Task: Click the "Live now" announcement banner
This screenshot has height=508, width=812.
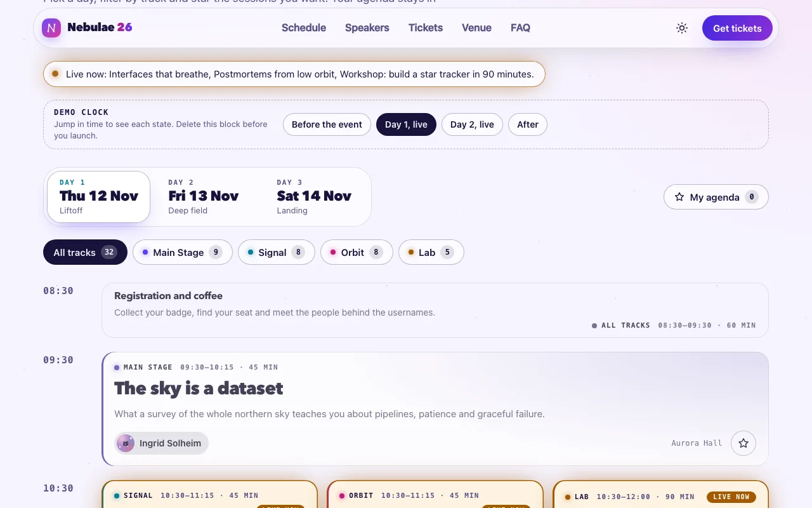Action: (x=294, y=74)
